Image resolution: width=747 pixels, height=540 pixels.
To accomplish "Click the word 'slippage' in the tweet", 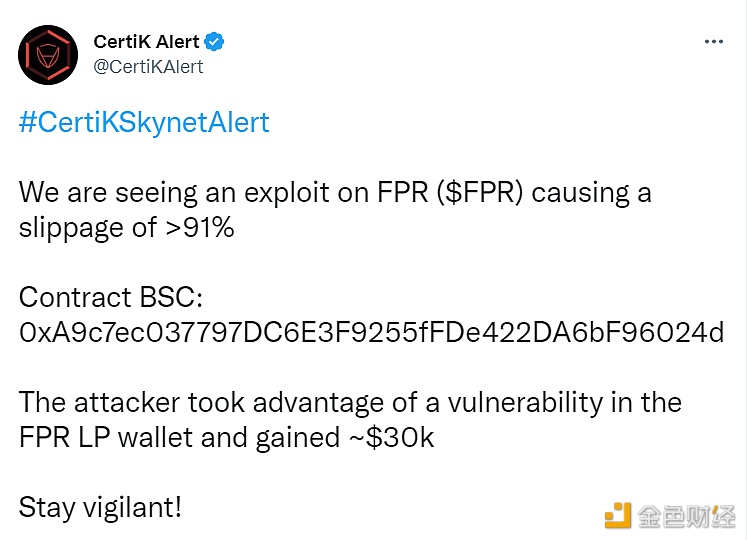I will (x=71, y=228).
